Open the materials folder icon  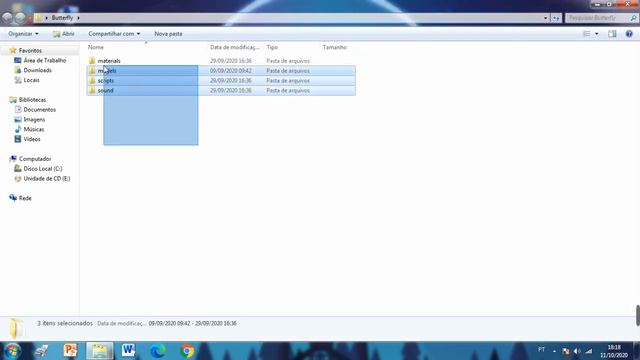(92, 61)
